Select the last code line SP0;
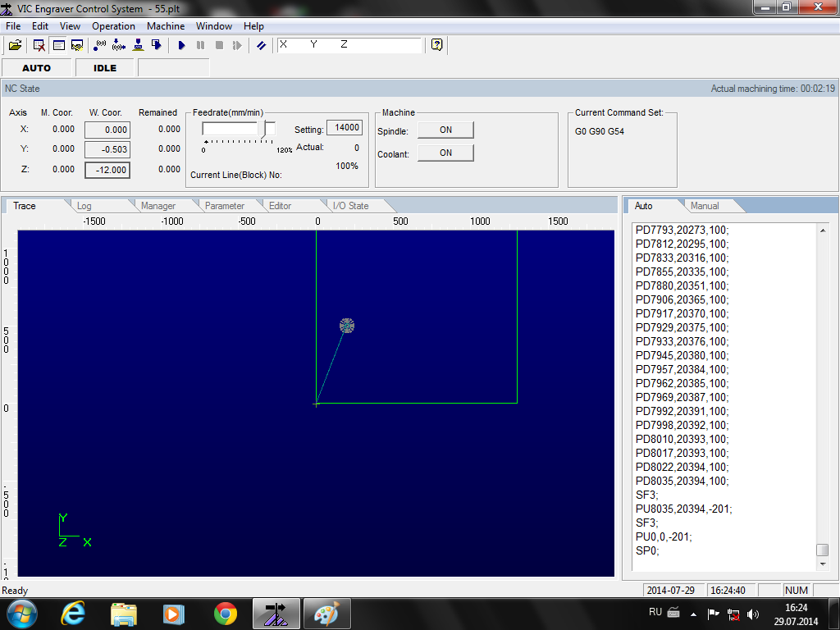This screenshot has width=840, height=630. (647, 550)
